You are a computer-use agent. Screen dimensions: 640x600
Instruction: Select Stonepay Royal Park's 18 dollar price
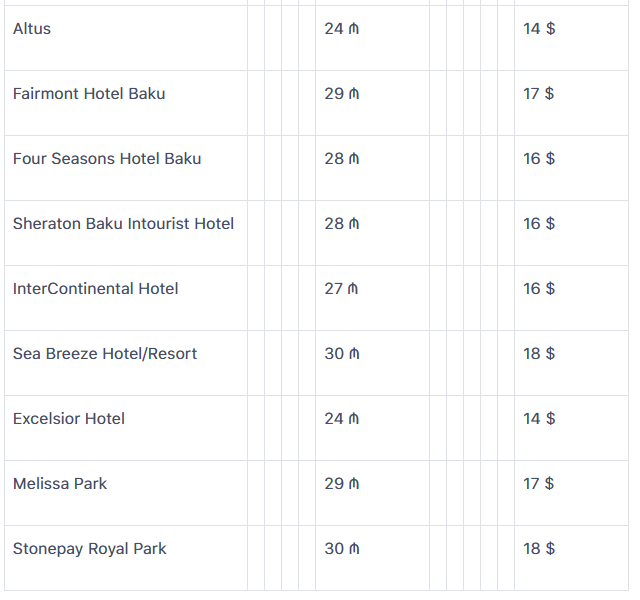pos(539,549)
